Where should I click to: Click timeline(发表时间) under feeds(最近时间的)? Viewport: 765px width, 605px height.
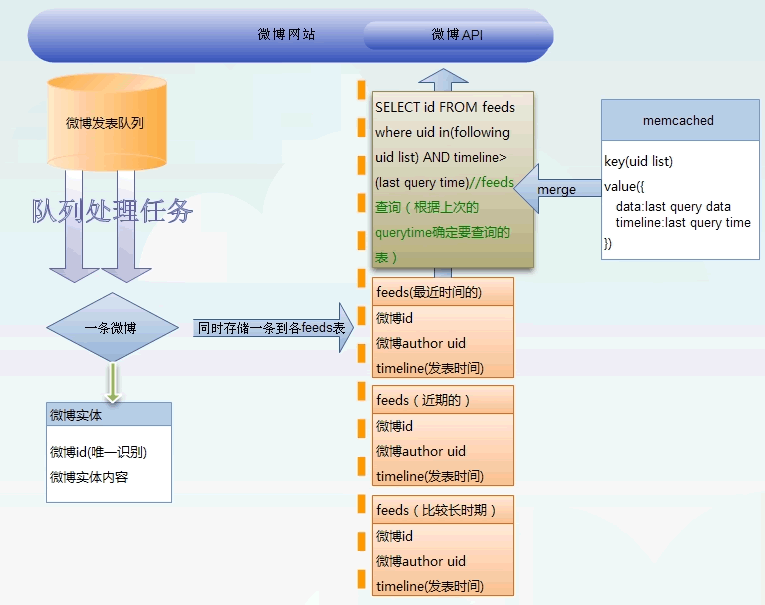coord(430,368)
